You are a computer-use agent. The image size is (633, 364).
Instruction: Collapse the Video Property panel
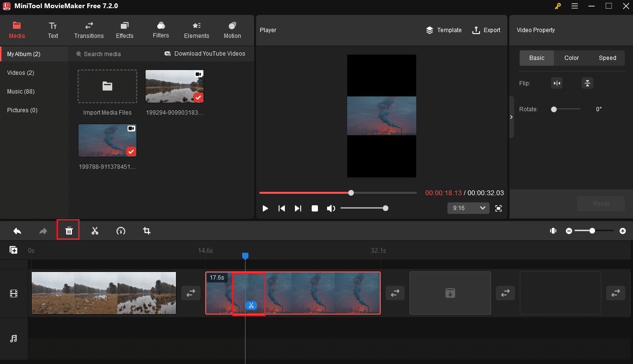pos(511,117)
